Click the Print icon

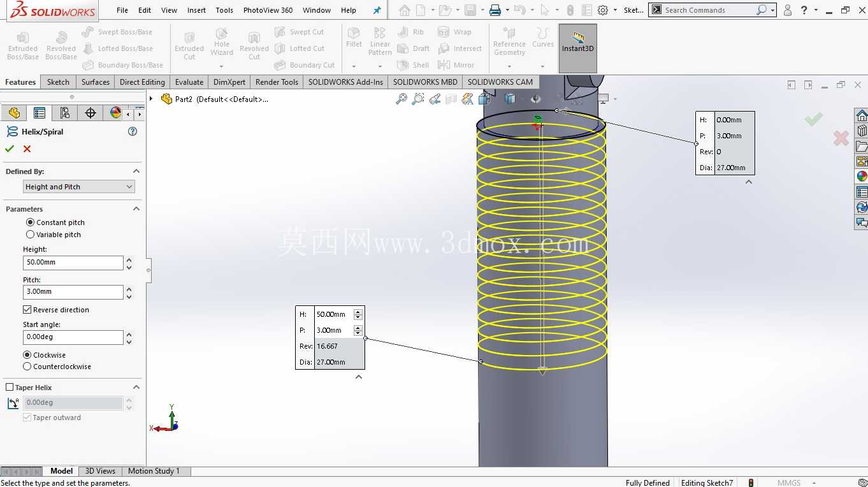pyautogui.click(x=495, y=10)
